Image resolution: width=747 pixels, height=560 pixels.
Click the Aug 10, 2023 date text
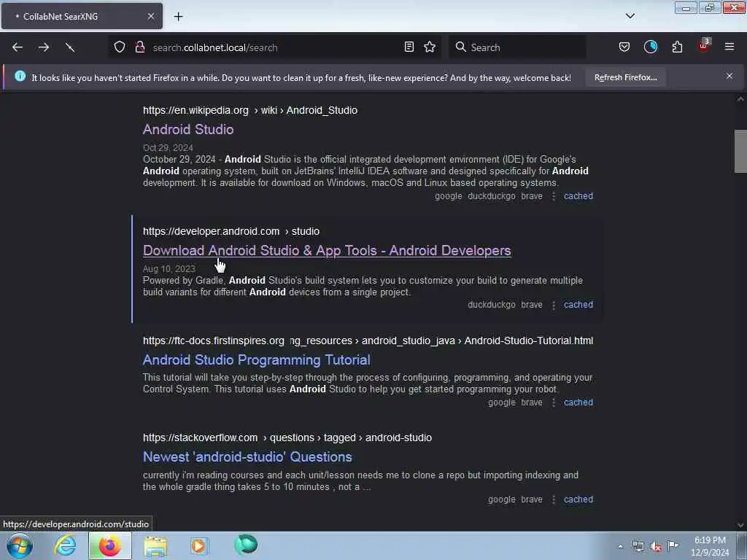click(169, 268)
